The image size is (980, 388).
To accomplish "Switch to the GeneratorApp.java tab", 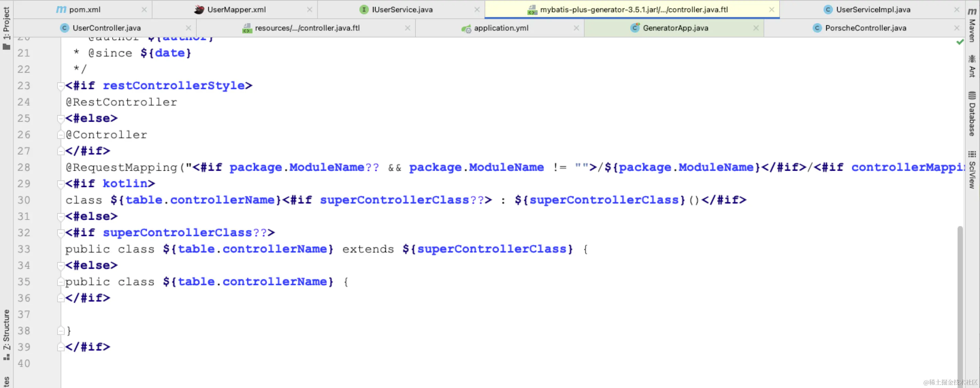I will click(x=675, y=28).
